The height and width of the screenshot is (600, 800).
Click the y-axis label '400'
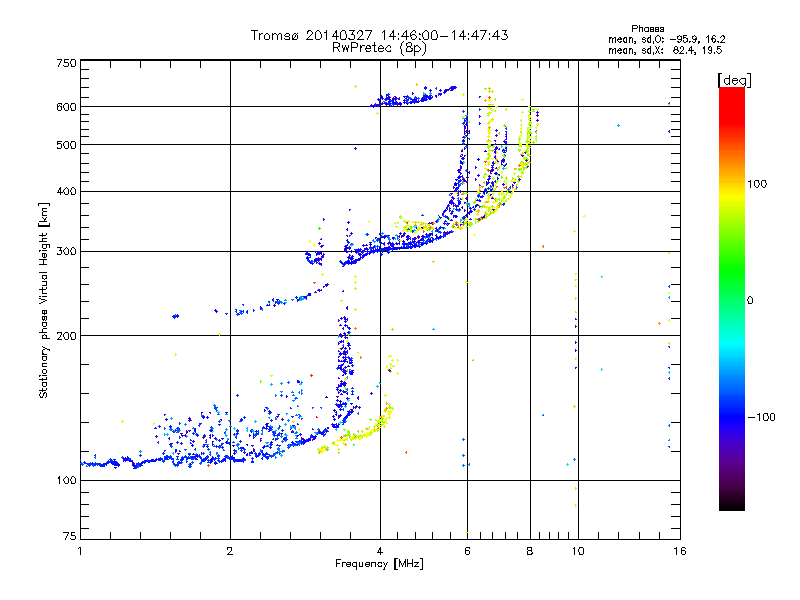pyautogui.click(x=66, y=191)
